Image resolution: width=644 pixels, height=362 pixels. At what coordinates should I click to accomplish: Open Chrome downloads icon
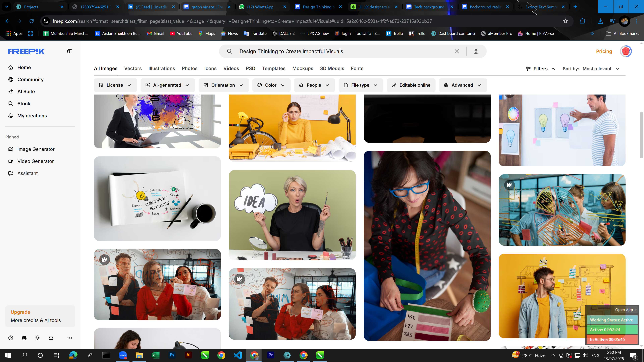[600, 21]
